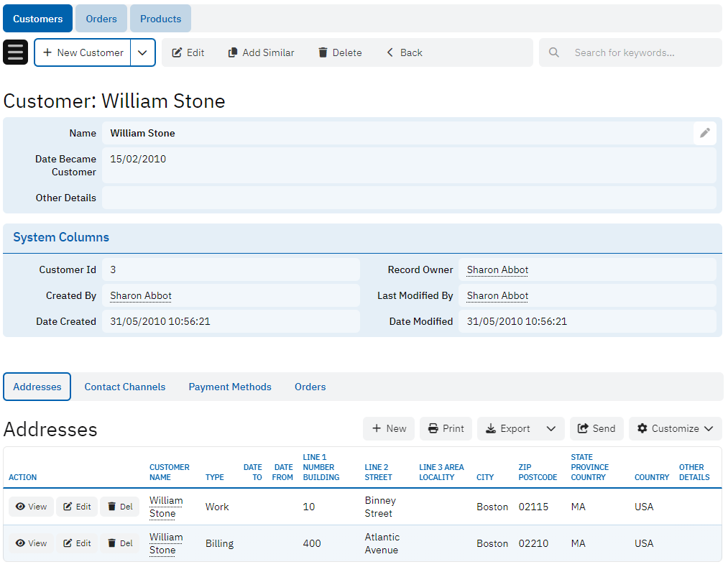The height and width of the screenshot is (567, 728).
Task: Click the Send addresses button
Action: click(x=596, y=428)
